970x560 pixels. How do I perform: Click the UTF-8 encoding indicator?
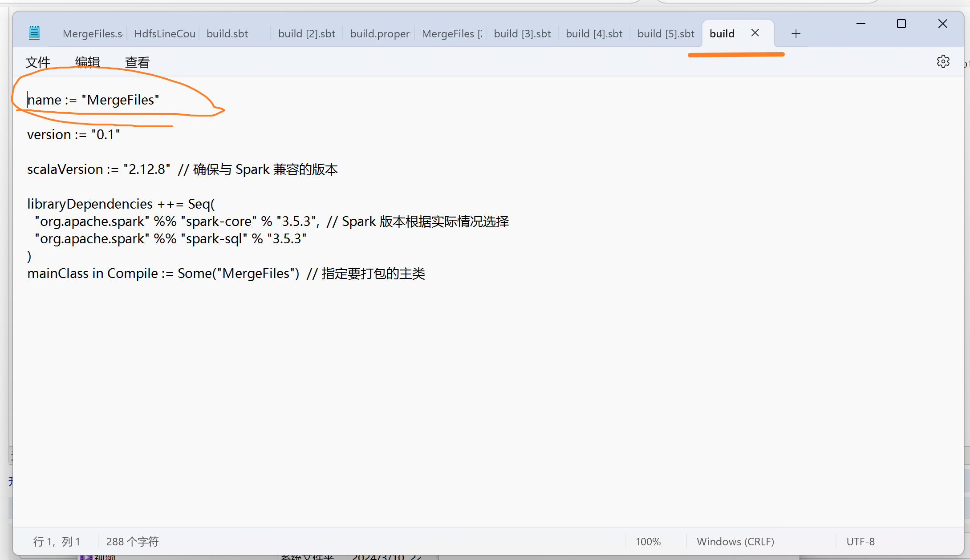[x=860, y=541]
